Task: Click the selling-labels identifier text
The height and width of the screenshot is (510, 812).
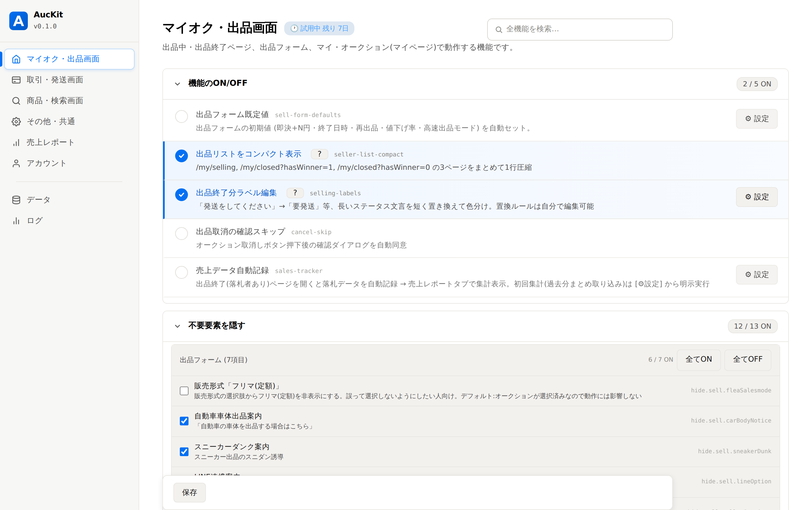Action: tap(335, 193)
